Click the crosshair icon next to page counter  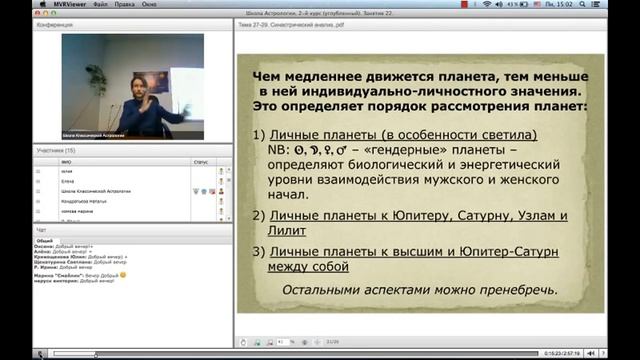(317, 342)
